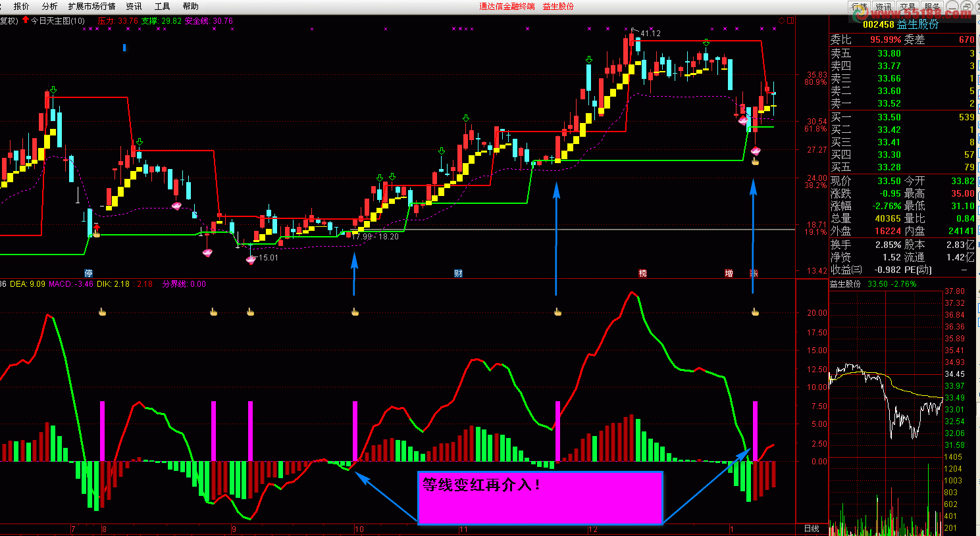Open the 帮助 menu
The width and height of the screenshot is (980, 536).
tap(191, 6)
